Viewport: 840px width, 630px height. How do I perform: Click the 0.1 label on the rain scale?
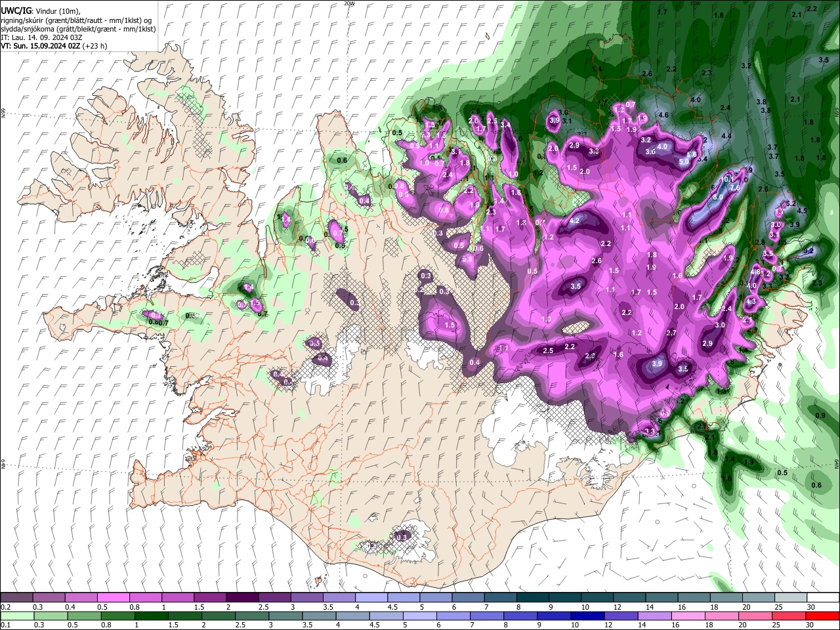click(5, 625)
